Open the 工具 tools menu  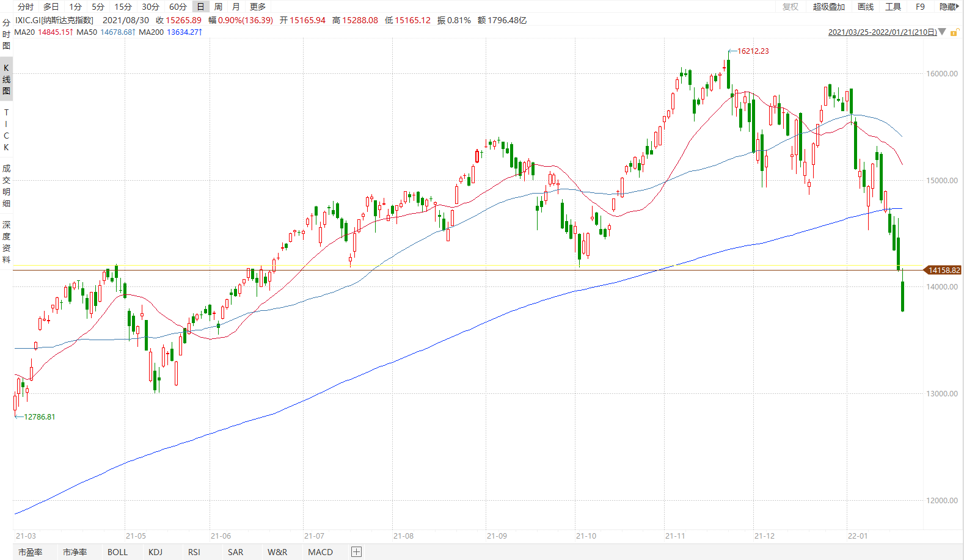[893, 7]
